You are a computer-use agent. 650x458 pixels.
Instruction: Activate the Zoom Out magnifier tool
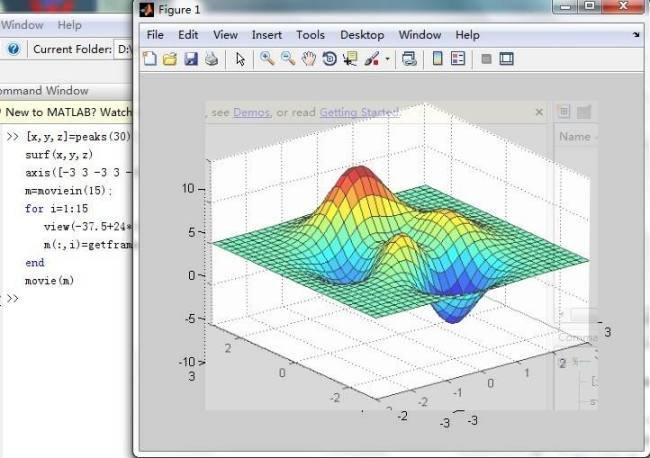tap(288, 58)
